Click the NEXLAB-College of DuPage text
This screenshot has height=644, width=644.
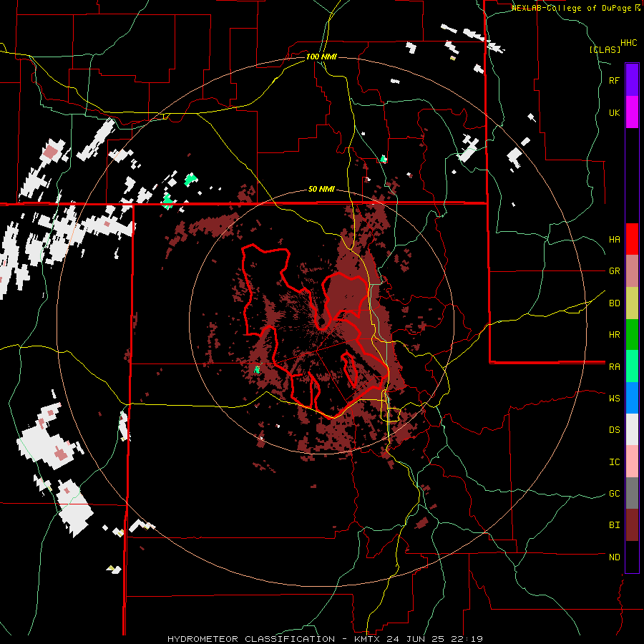(x=571, y=8)
